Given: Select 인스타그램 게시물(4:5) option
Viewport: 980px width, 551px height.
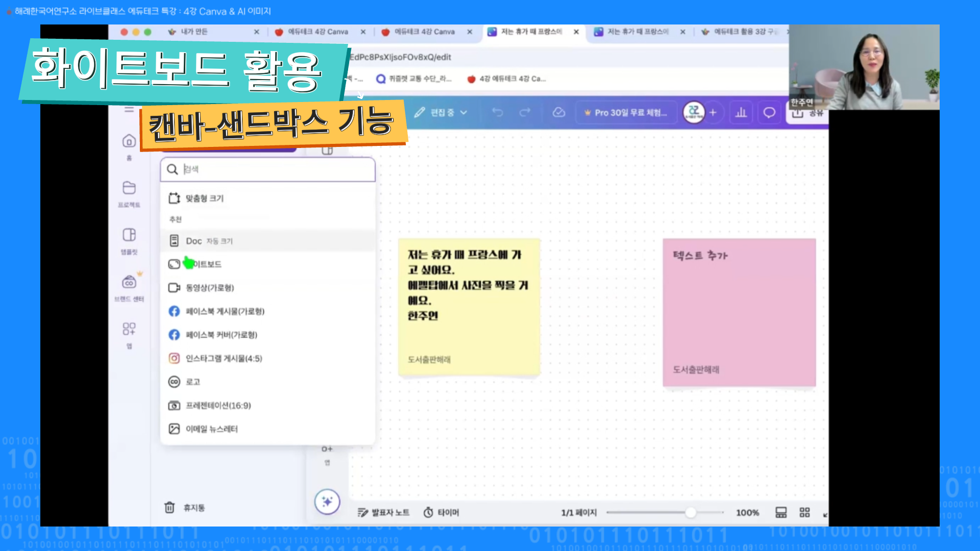Looking at the screenshot, I should pyautogui.click(x=268, y=358).
